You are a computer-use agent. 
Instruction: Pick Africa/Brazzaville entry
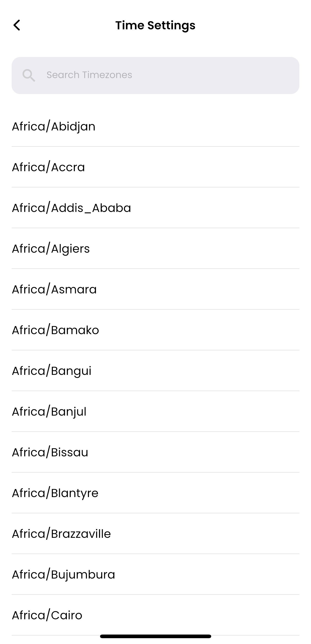click(x=155, y=534)
